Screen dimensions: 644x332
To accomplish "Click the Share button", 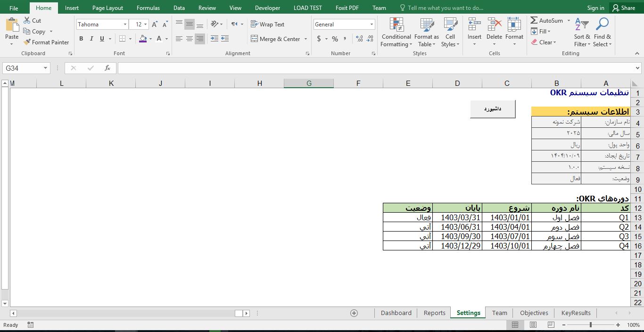I will [623, 8].
